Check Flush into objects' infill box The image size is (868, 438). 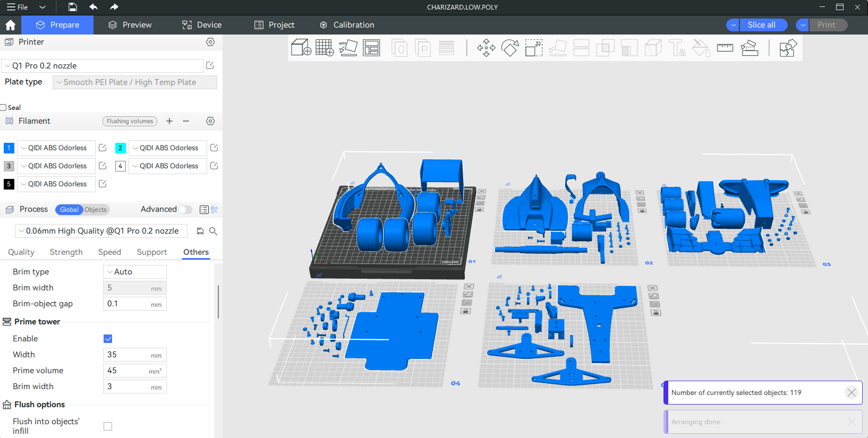108,426
